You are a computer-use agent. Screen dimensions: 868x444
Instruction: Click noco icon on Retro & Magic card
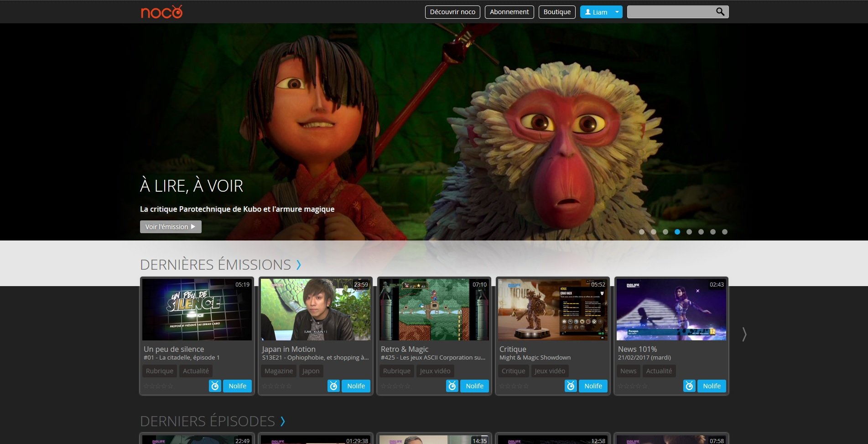[452, 386]
